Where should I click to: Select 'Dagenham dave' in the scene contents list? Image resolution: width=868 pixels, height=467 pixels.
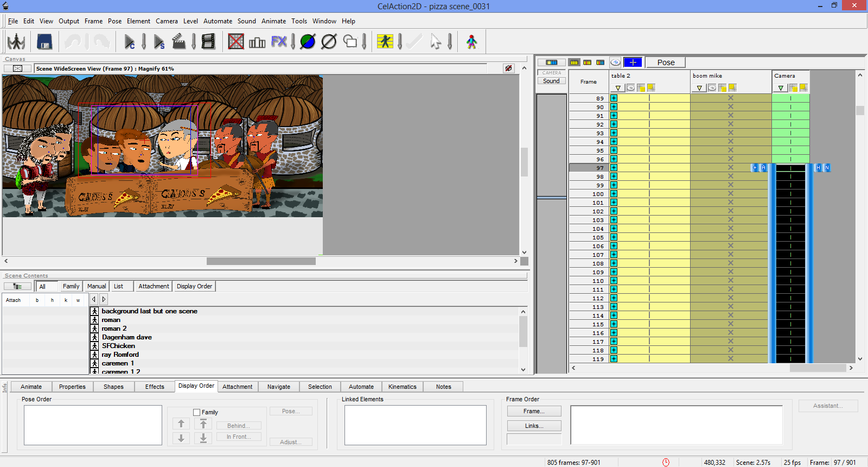point(126,337)
